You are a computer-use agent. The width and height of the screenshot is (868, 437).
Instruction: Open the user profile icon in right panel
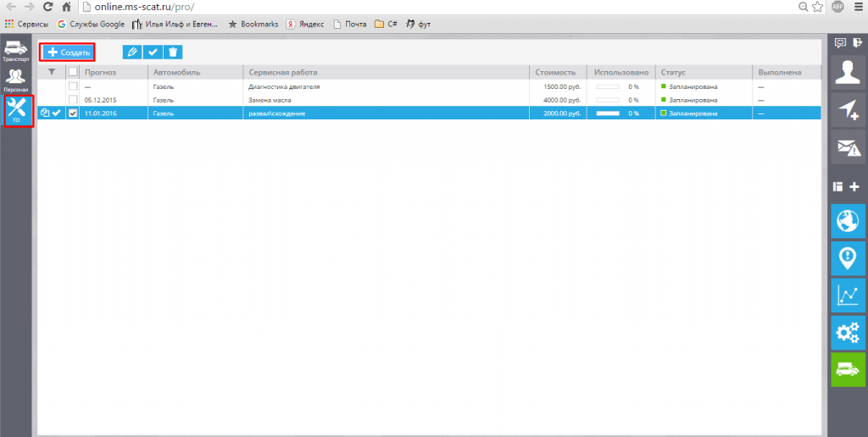pos(848,71)
